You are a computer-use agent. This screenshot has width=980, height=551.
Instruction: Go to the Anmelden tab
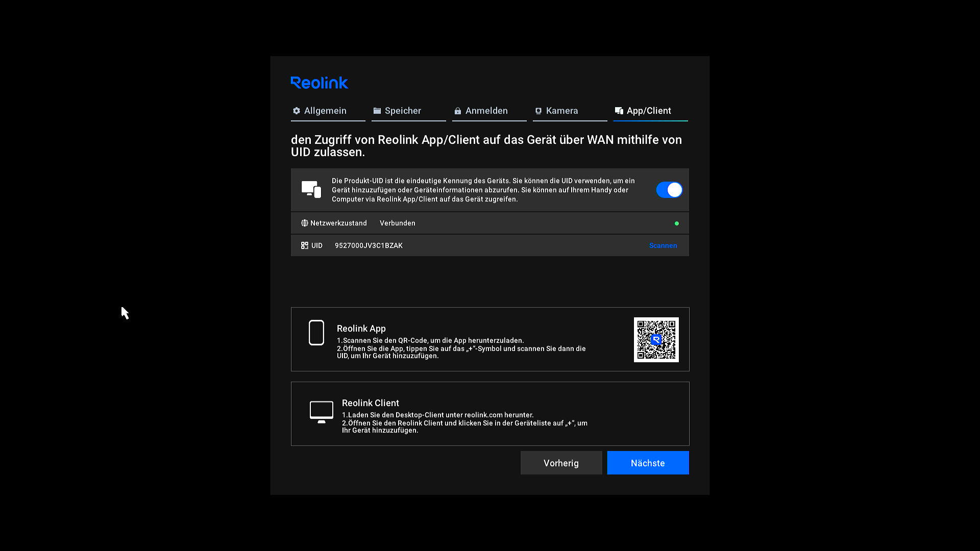489,111
